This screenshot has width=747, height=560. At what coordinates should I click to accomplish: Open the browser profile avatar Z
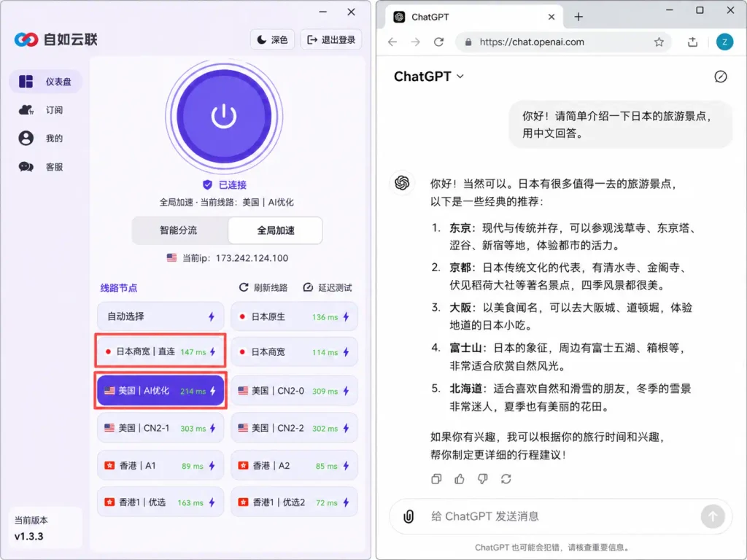tap(724, 42)
